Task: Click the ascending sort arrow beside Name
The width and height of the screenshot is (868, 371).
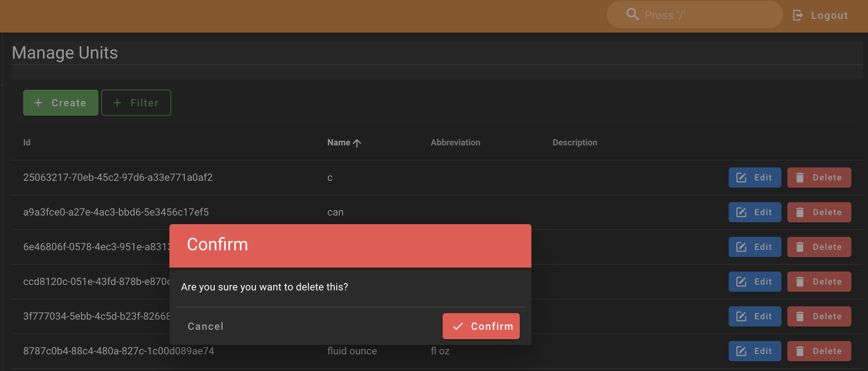Action: [x=357, y=142]
